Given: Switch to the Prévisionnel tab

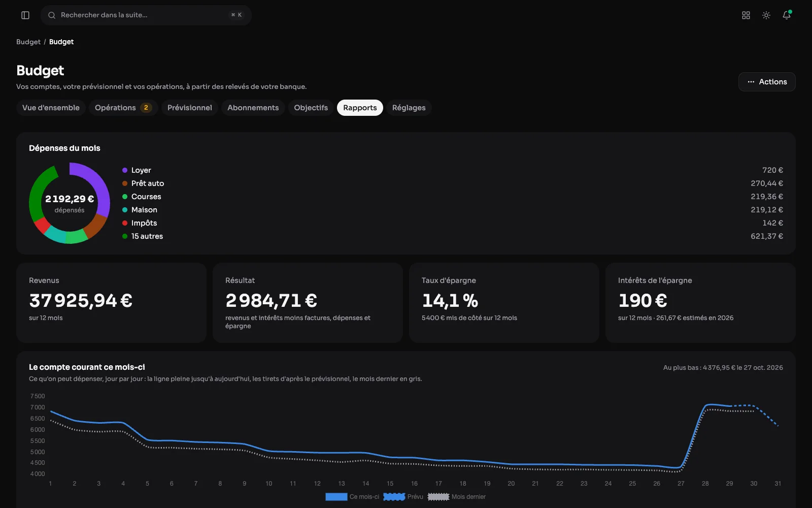Looking at the screenshot, I should (190, 108).
